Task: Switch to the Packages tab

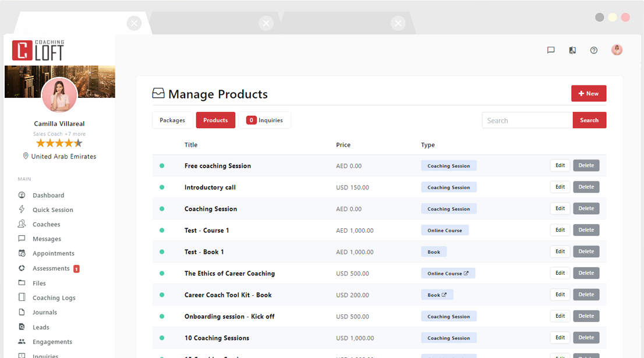Action: pyautogui.click(x=172, y=120)
